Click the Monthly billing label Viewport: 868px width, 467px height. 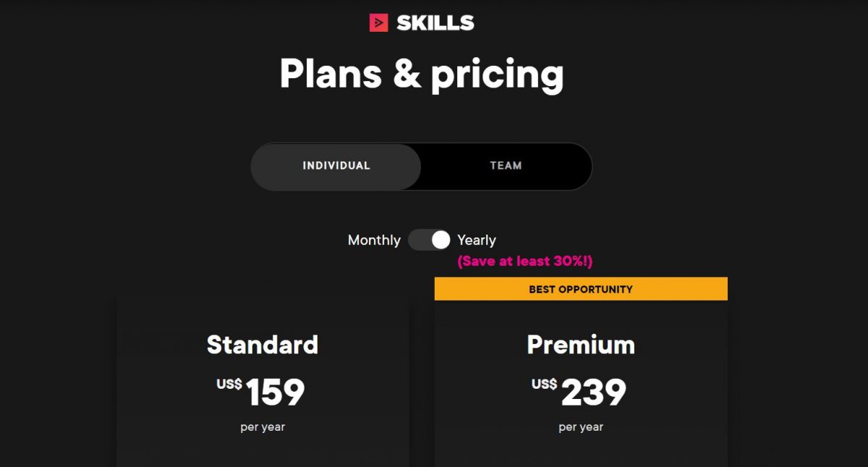(373, 240)
